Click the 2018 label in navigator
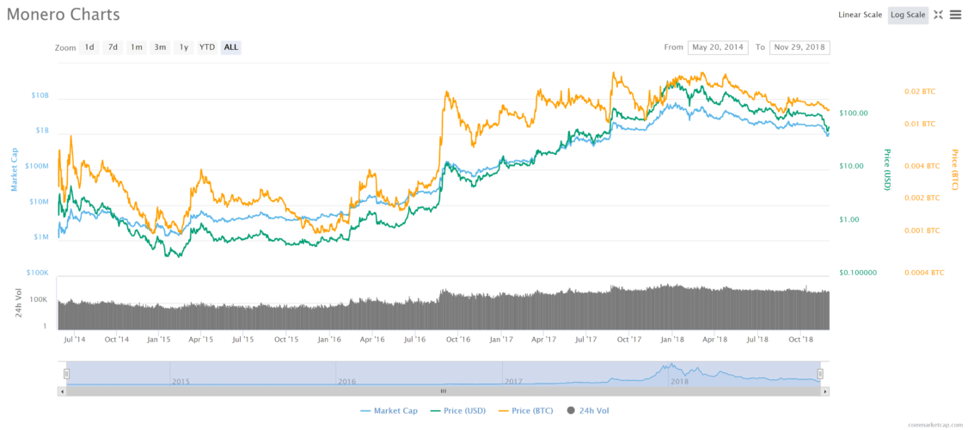This screenshot has height=430, width=980. 679,381
